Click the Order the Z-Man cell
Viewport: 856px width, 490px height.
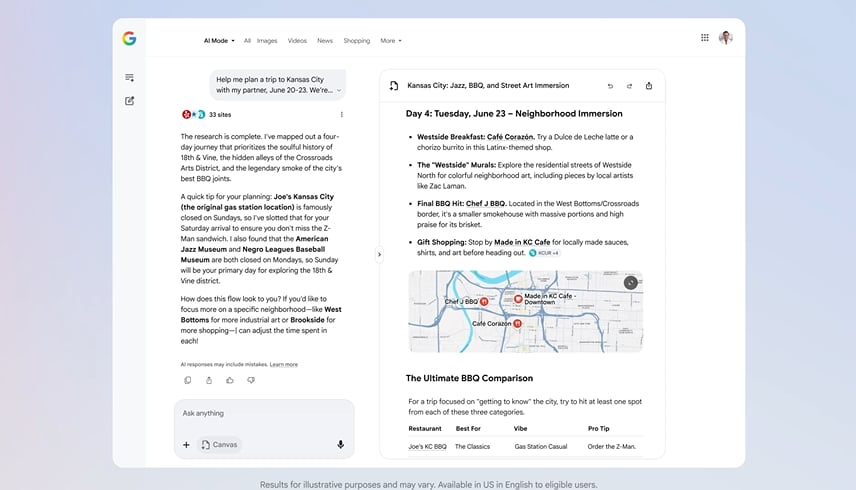tap(611, 446)
